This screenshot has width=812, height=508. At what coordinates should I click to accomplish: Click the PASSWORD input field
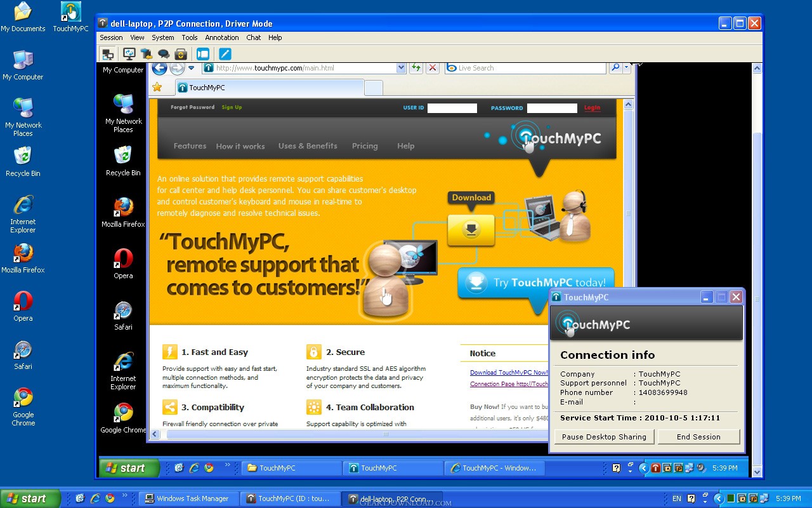tap(552, 108)
